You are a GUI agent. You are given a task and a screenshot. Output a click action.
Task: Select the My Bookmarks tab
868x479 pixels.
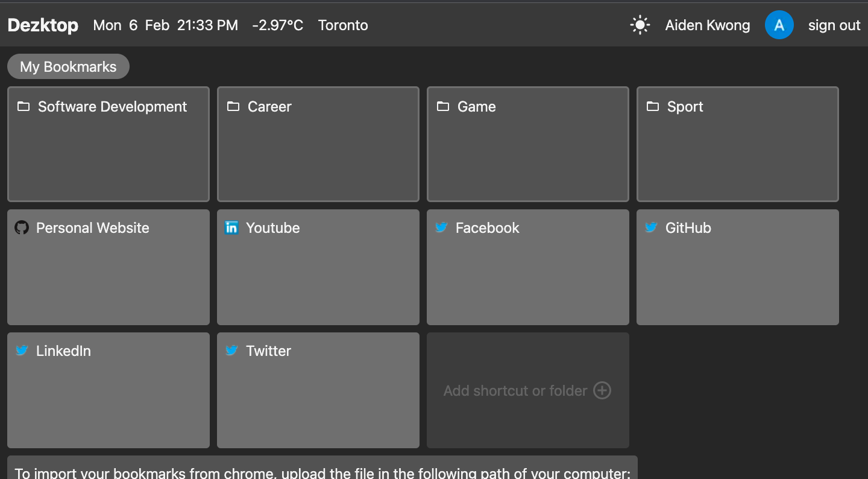(x=68, y=66)
